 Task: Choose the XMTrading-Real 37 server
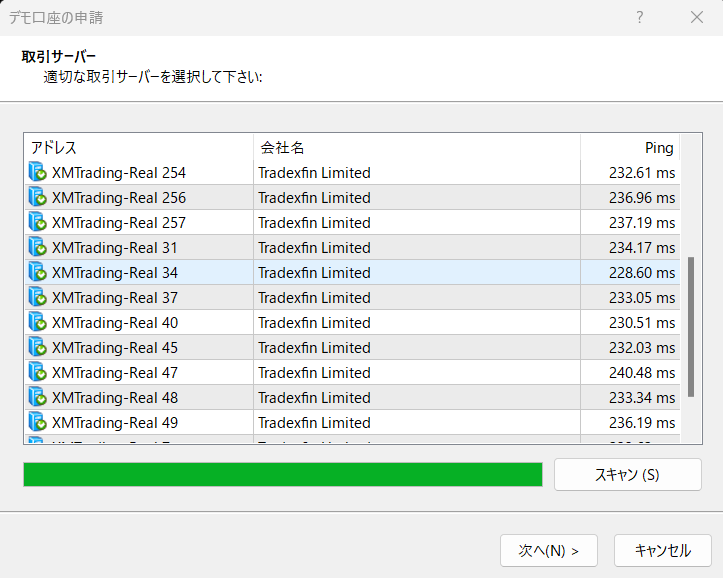tap(353, 297)
